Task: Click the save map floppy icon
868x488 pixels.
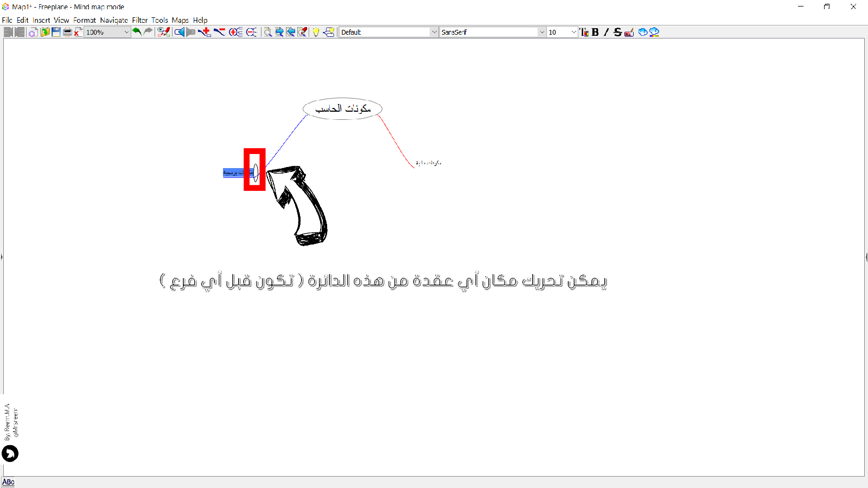Action: 56,33
